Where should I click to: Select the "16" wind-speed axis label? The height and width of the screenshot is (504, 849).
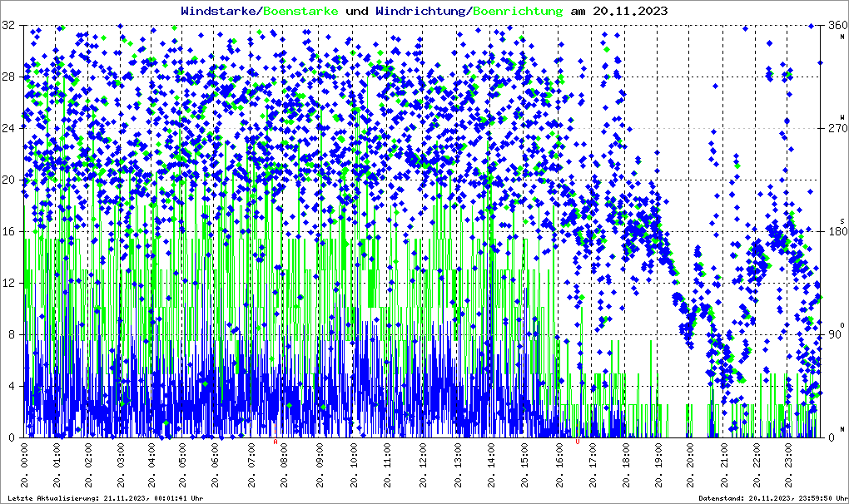(x=8, y=231)
